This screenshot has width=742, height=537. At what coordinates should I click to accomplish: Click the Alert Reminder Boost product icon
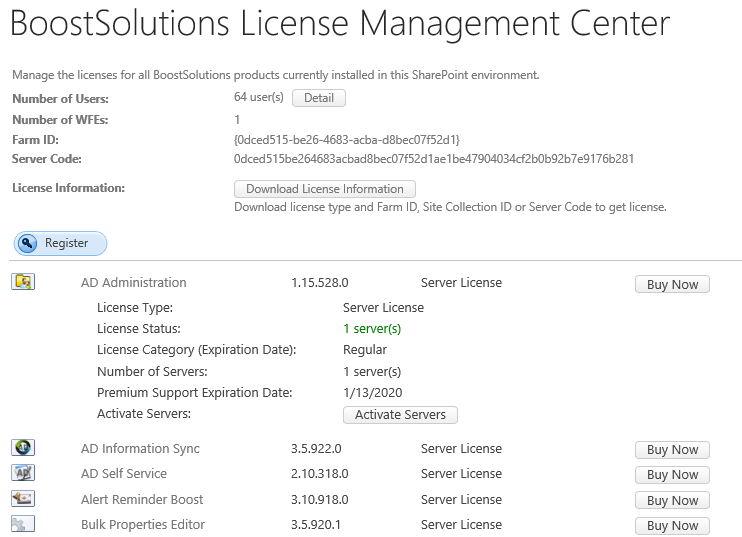point(23,498)
